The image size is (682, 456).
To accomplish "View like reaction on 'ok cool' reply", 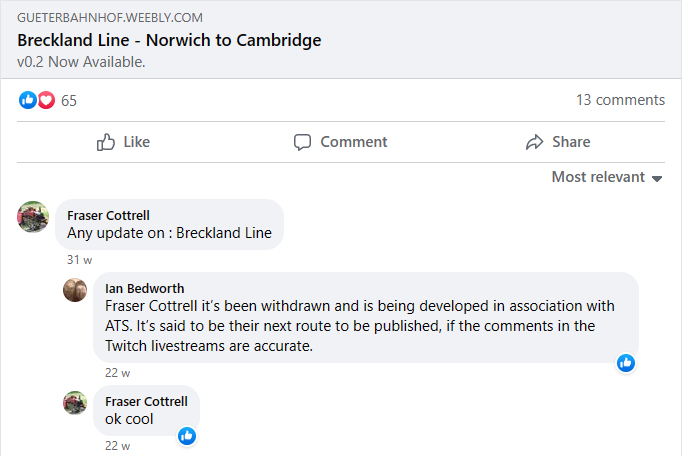I will coord(187,436).
